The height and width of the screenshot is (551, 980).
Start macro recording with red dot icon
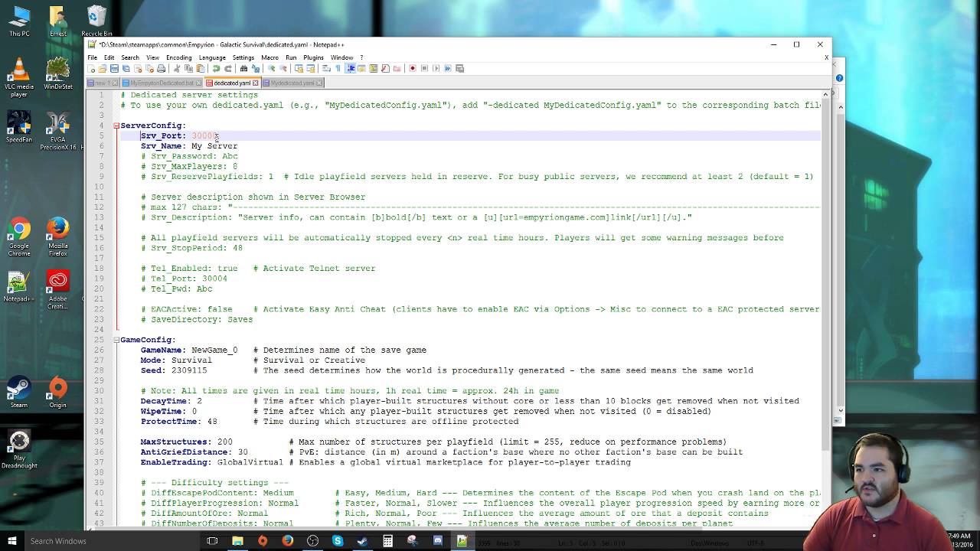[412, 68]
